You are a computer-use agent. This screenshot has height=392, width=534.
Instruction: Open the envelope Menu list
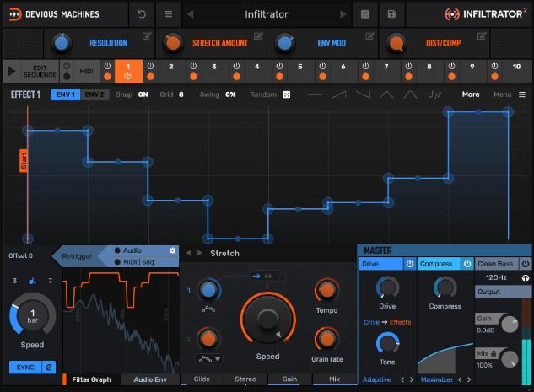tap(510, 94)
